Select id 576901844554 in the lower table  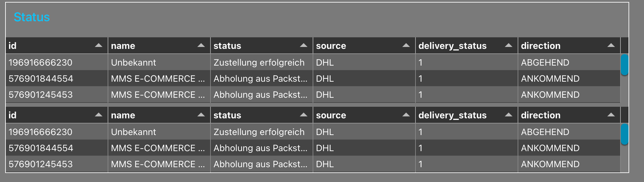[41, 148]
